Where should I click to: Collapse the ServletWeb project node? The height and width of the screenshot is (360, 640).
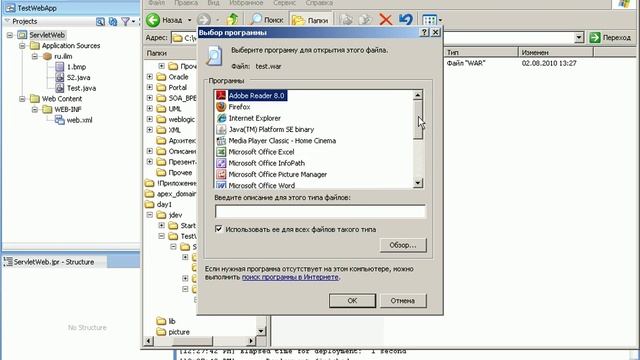click(10, 35)
